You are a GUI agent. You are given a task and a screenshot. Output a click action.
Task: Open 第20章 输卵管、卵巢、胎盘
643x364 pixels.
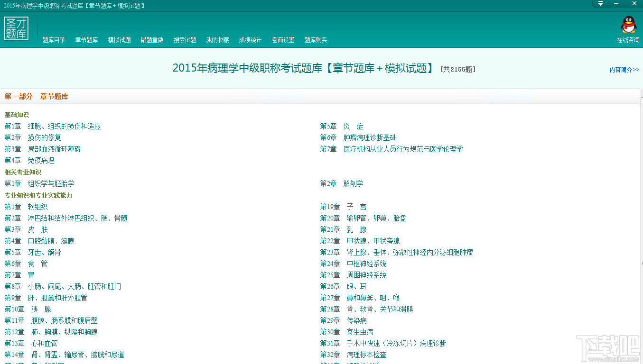[x=363, y=218]
